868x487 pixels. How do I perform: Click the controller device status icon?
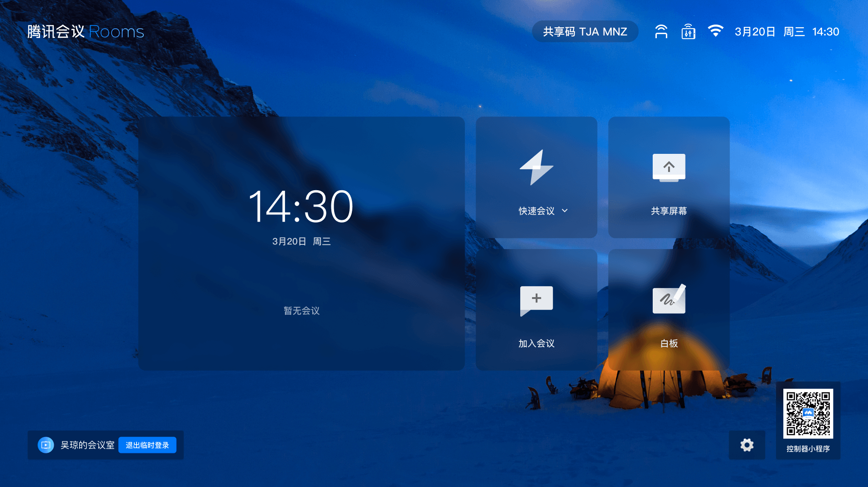click(687, 31)
